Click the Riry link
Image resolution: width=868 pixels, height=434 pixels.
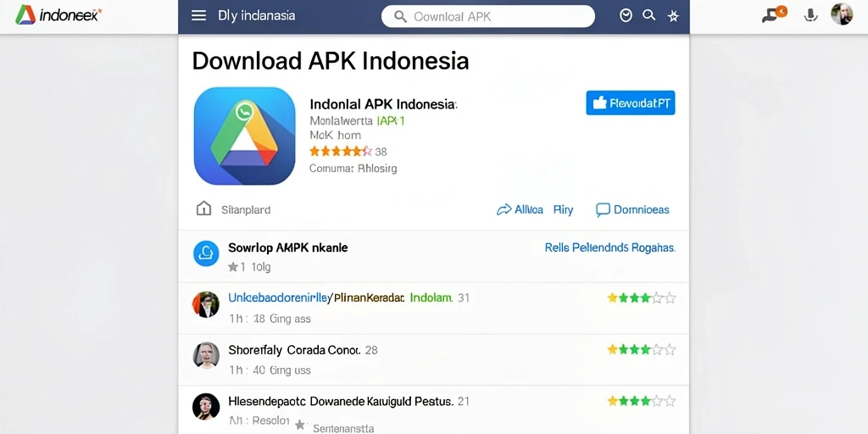563,210
